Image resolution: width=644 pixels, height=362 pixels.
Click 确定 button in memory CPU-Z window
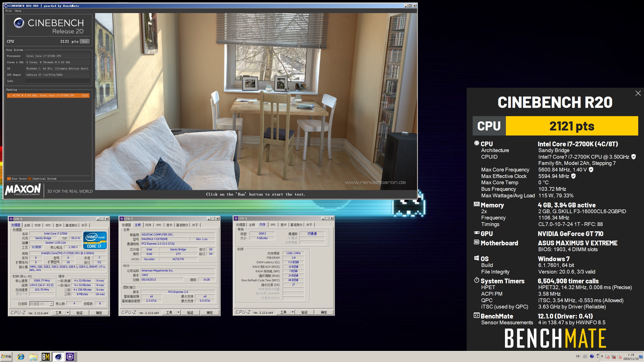click(324, 312)
